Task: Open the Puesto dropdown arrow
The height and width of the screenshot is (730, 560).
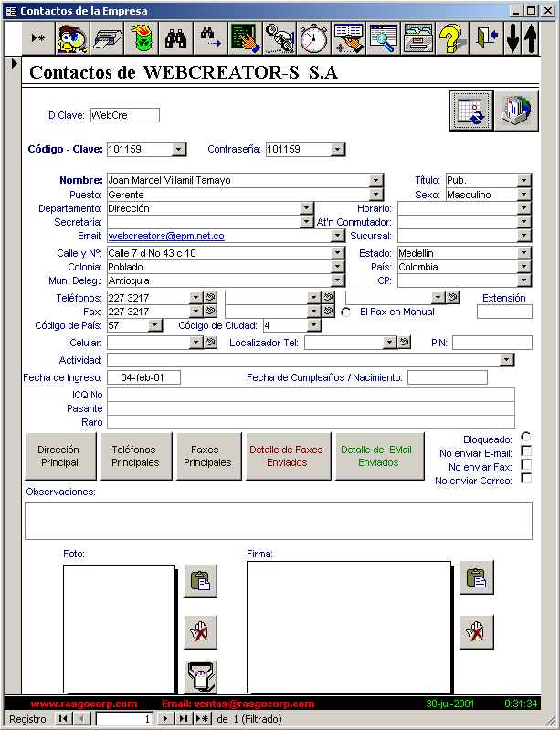Action: (376, 194)
